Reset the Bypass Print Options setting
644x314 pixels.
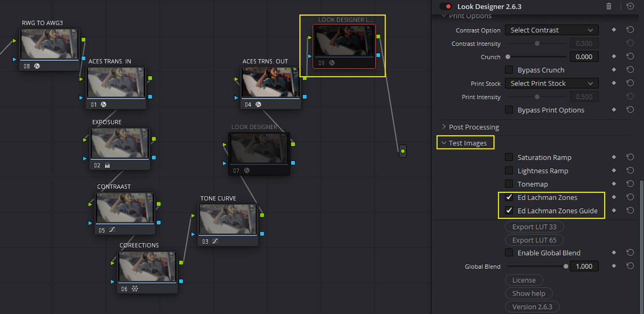(x=630, y=110)
